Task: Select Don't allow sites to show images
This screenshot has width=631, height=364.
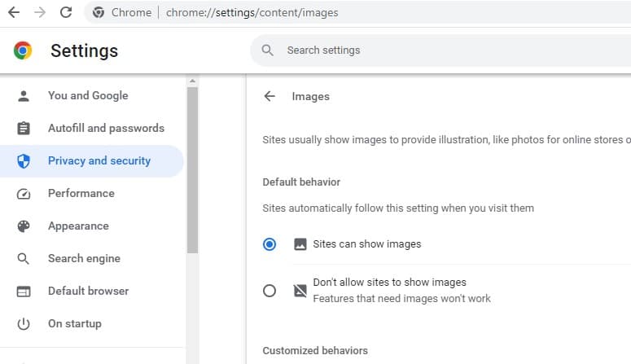Action: click(269, 291)
